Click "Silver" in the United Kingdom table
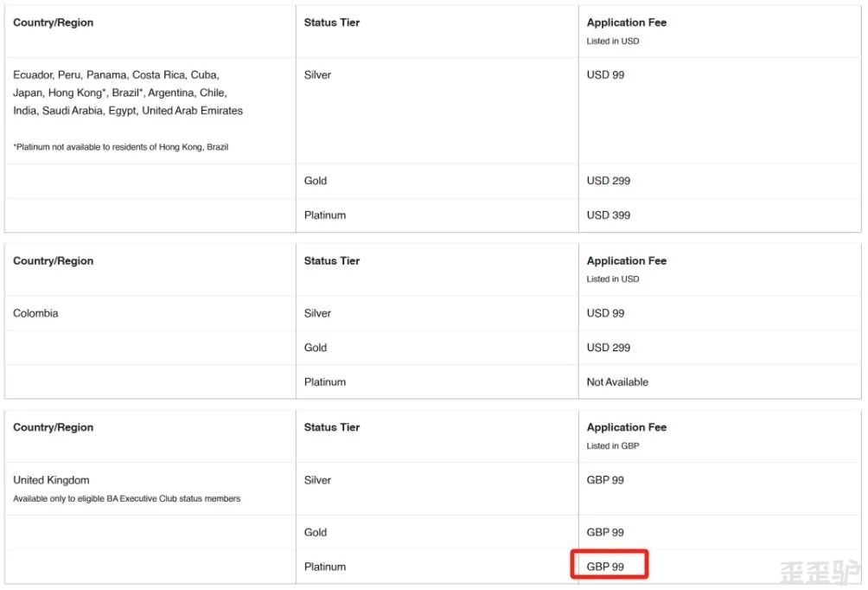 (317, 480)
